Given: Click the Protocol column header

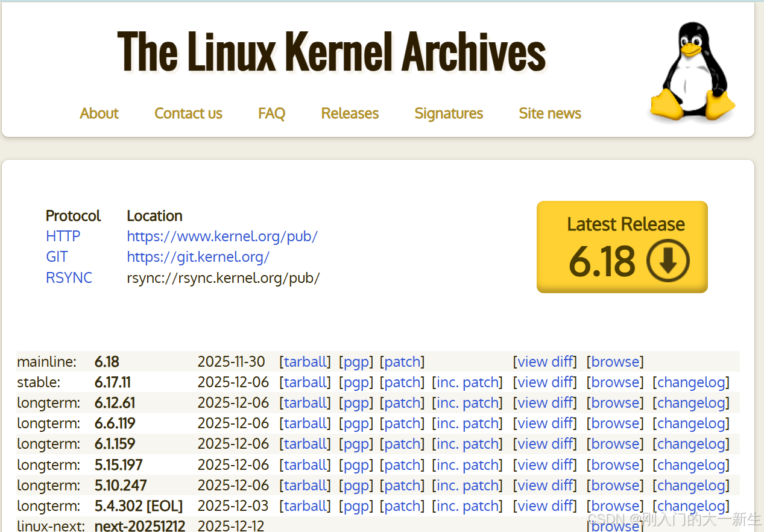Looking at the screenshot, I should [x=73, y=216].
